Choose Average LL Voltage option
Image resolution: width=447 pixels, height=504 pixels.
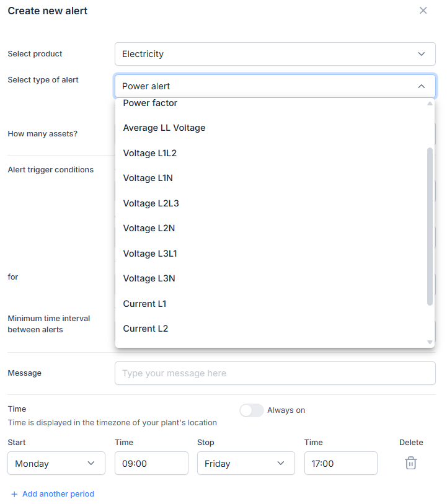pyautogui.click(x=164, y=128)
